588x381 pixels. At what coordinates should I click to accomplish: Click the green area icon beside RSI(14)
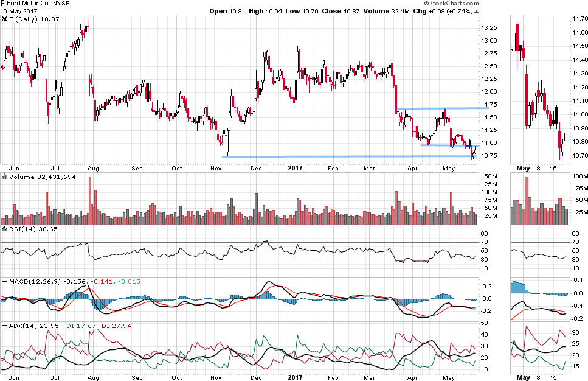4,229
